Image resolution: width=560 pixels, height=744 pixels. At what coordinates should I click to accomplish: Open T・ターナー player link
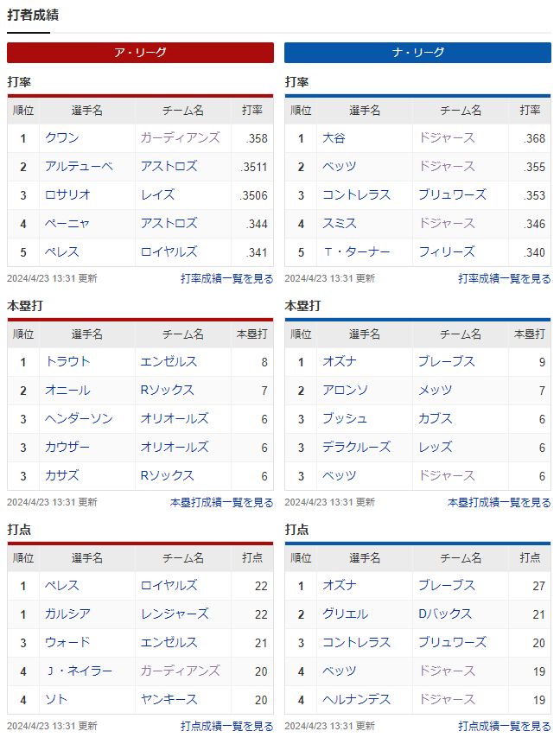(x=356, y=252)
